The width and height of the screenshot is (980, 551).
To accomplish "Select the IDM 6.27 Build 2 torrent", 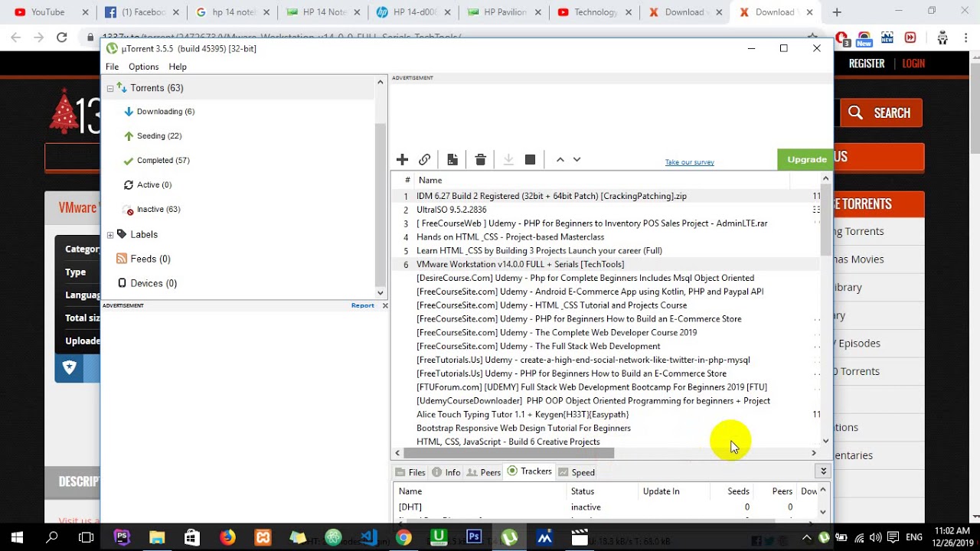I will point(551,196).
